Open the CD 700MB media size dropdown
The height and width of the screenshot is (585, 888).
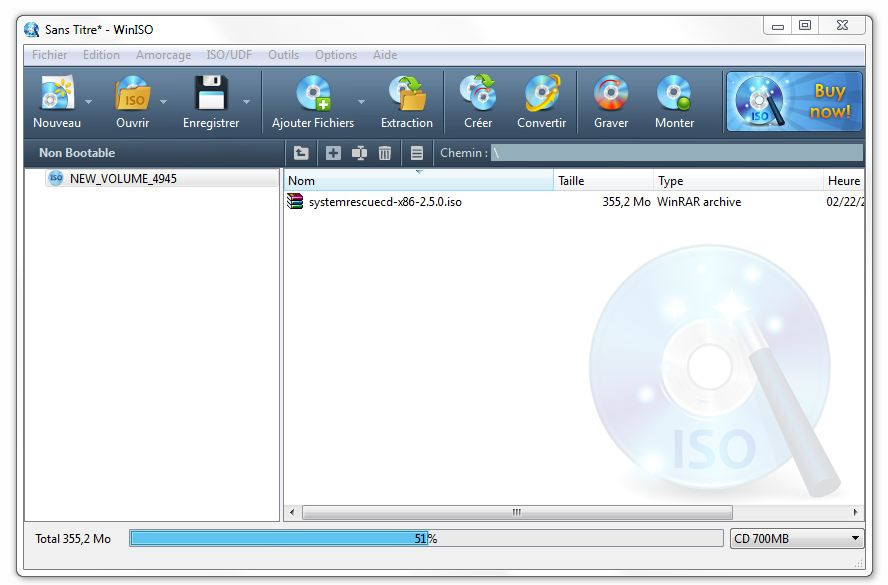point(796,539)
